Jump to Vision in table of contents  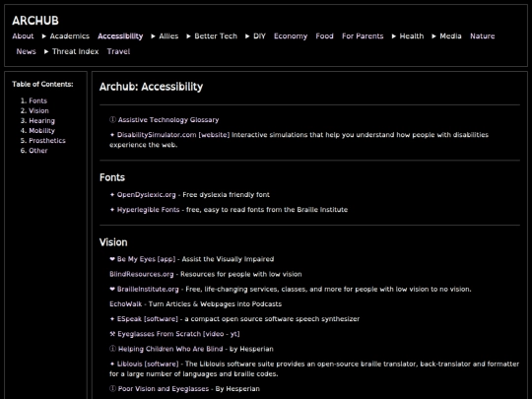coord(38,111)
